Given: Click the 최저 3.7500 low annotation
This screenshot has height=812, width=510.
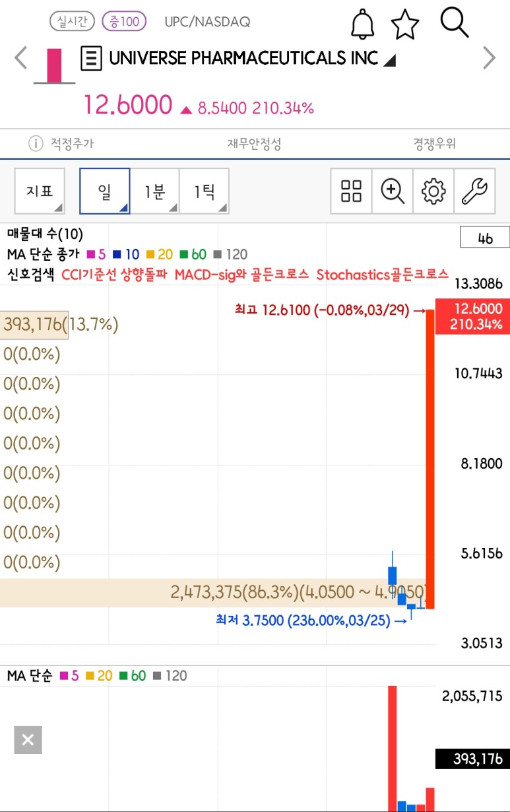Looking at the screenshot, I should click(x=311, y=621).
